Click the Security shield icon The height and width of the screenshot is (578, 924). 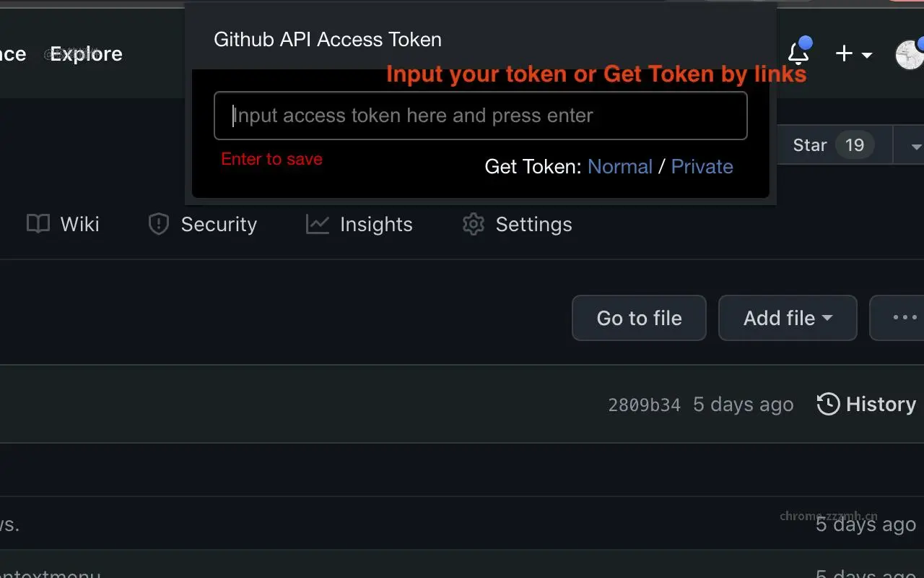158,224
